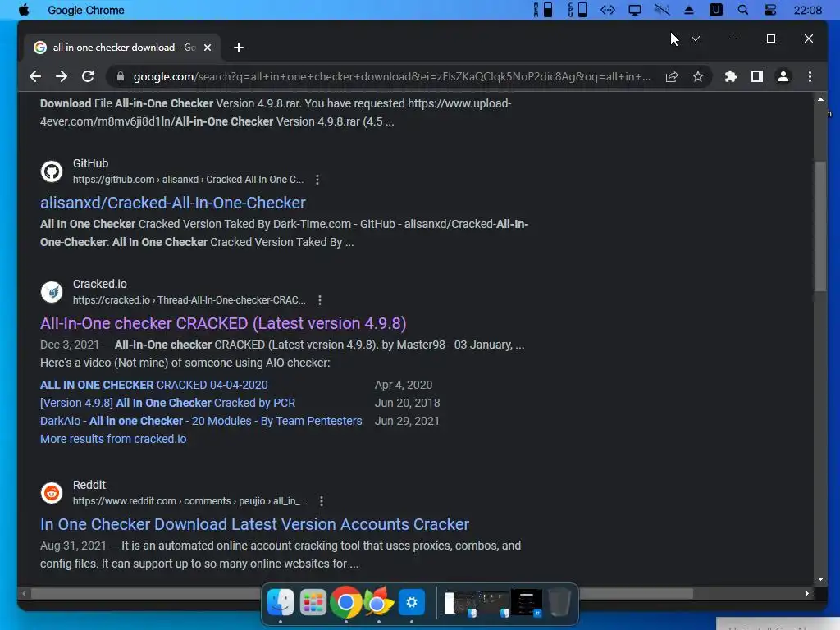The image size is (840, 630).
Task: Click the GitHub favicon in results
Action: pyautogui.click(x=52, y=171)
